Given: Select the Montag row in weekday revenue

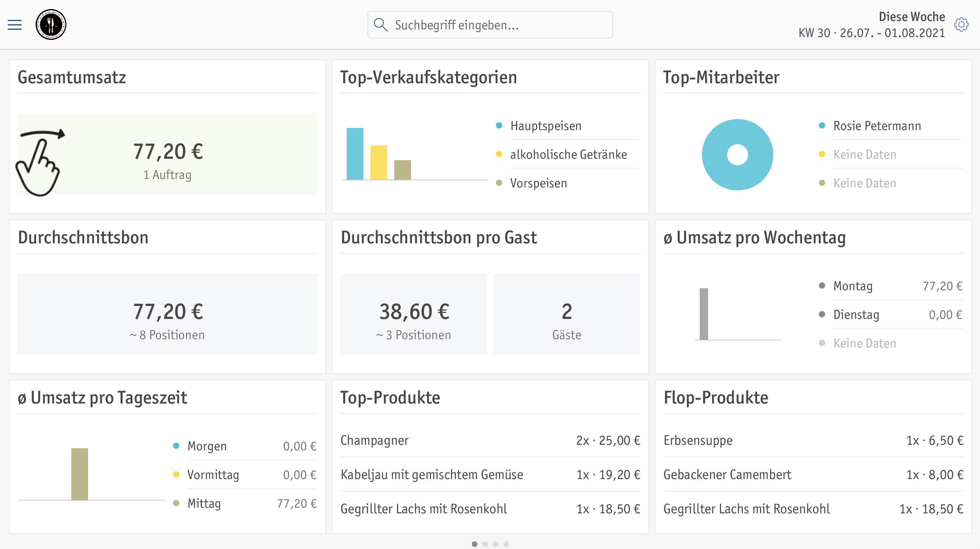Looking at the screenshot, I should (890, 286).
